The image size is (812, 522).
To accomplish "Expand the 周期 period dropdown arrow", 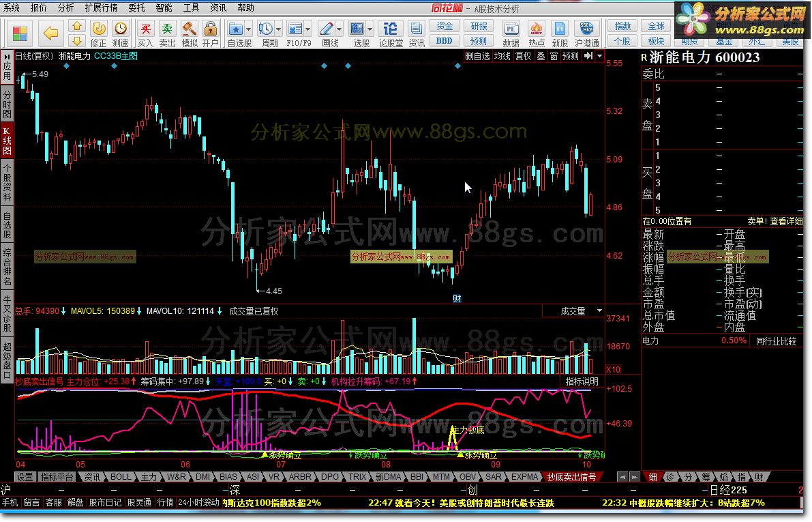I will [279, 29].
